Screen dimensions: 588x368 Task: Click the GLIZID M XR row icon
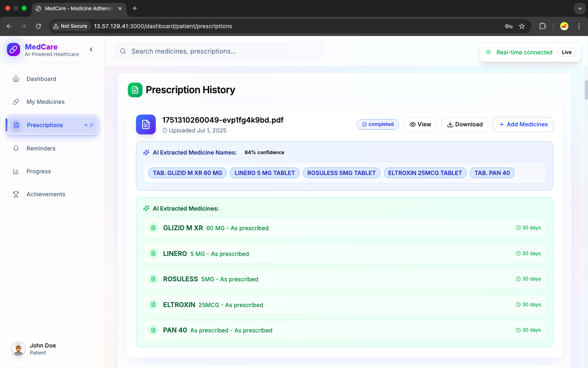[x=153, y=228]
